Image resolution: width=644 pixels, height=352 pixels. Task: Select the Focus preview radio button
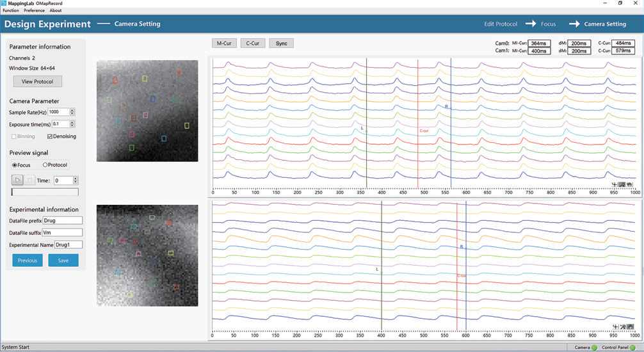(15, 165)
